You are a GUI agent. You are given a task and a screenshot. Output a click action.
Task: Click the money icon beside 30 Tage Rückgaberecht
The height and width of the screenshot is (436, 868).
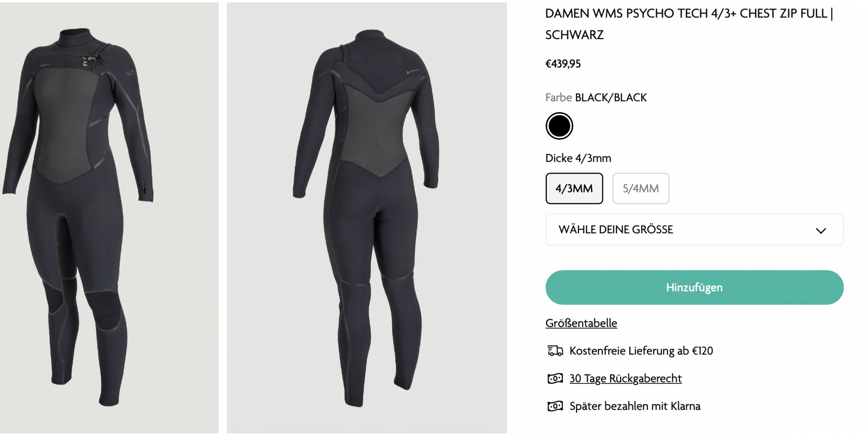coord(555,378)
